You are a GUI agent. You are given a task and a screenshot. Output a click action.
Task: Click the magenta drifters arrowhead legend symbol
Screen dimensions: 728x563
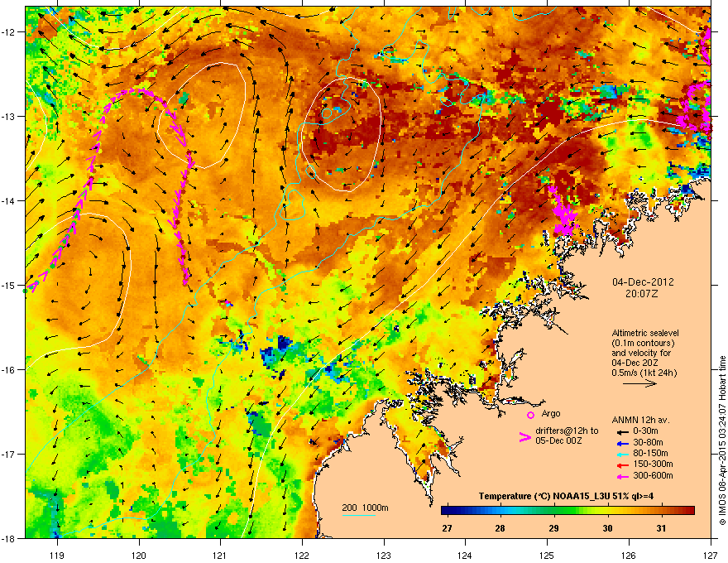[x=524, y=437]
